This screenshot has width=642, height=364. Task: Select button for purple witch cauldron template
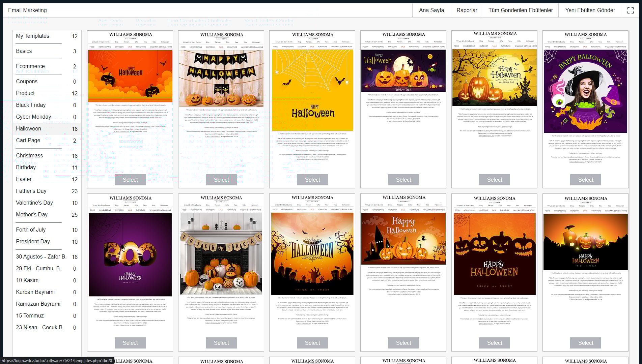coord(586,180)
